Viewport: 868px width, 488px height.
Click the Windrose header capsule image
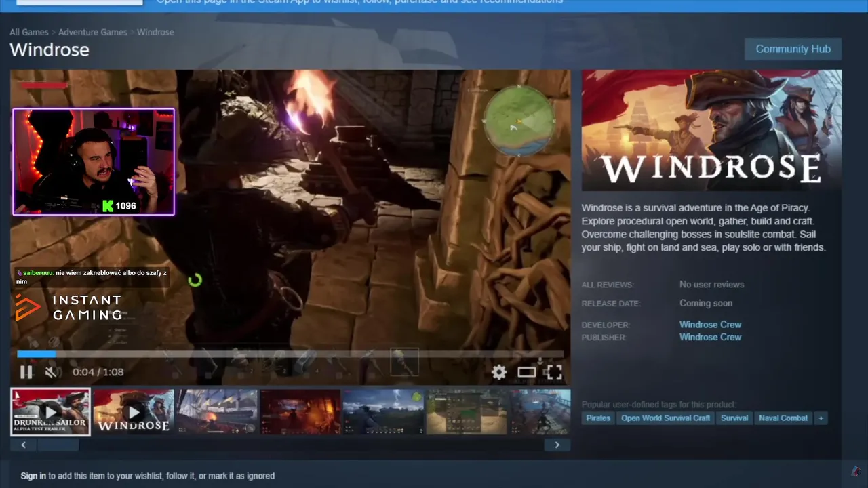point(711,130)
